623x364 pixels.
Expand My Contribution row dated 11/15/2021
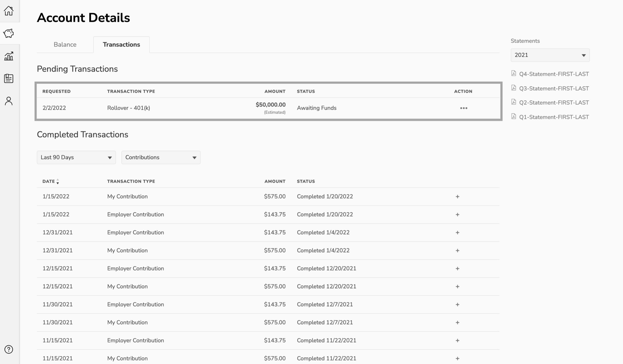pyautogui.click(x=457, y=358)
